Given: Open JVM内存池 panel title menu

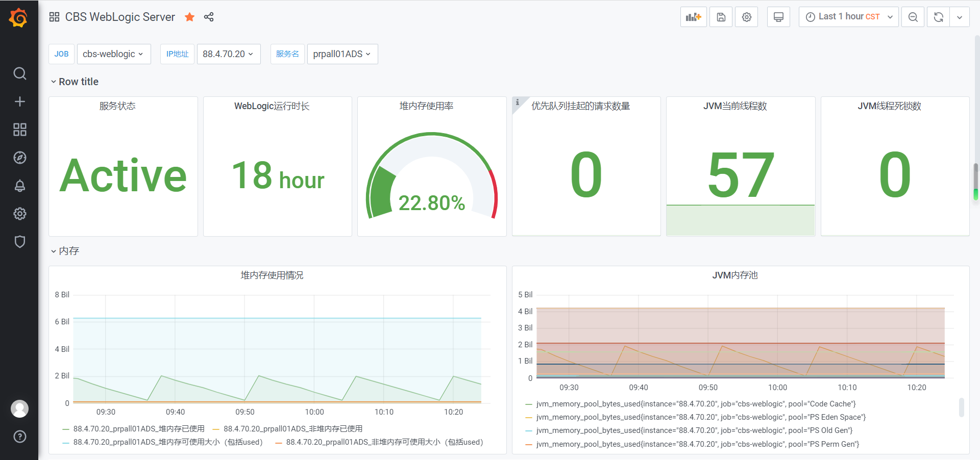Looking at the screenshot, I should click(735, 275).
